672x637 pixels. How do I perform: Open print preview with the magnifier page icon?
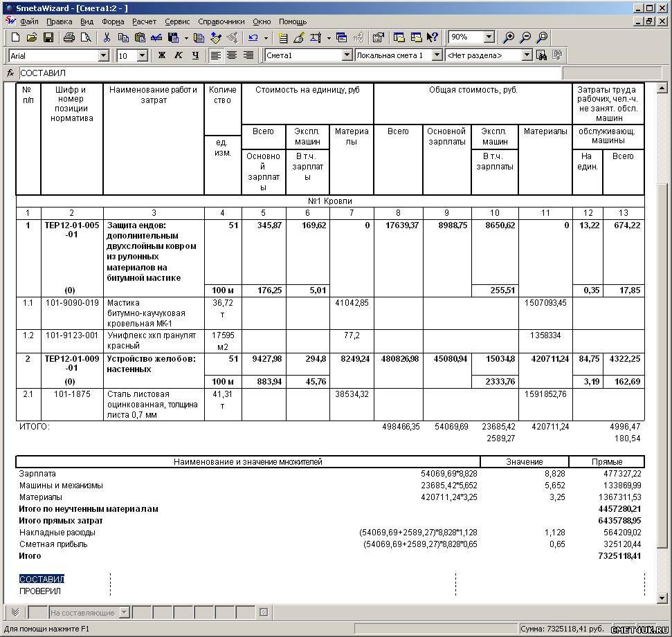tap(86, 38)
